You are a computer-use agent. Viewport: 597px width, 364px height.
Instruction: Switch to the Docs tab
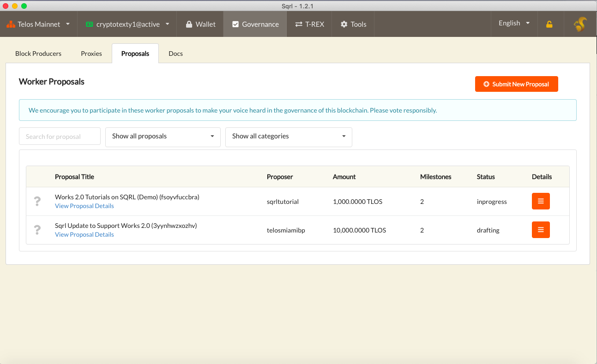(176, 54)
